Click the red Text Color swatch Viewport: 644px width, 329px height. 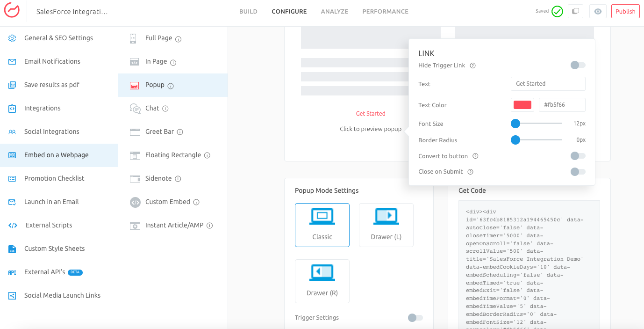[522, 105]
